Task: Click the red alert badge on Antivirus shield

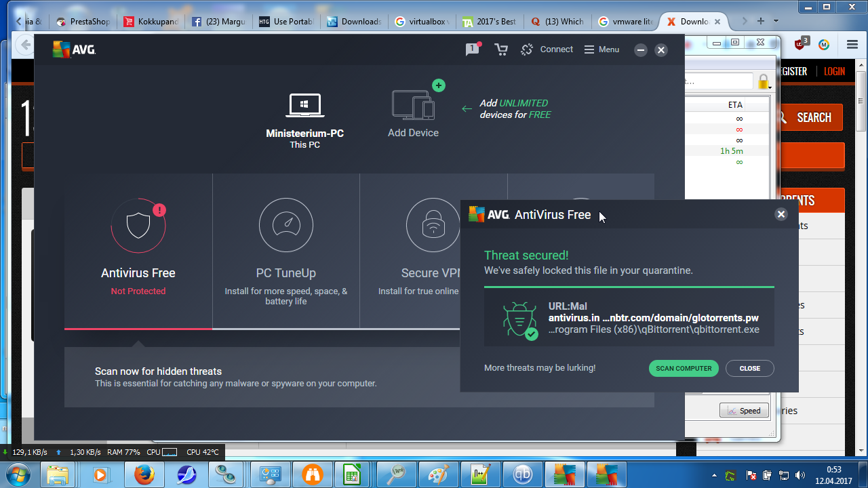Action: click(159, 210)
